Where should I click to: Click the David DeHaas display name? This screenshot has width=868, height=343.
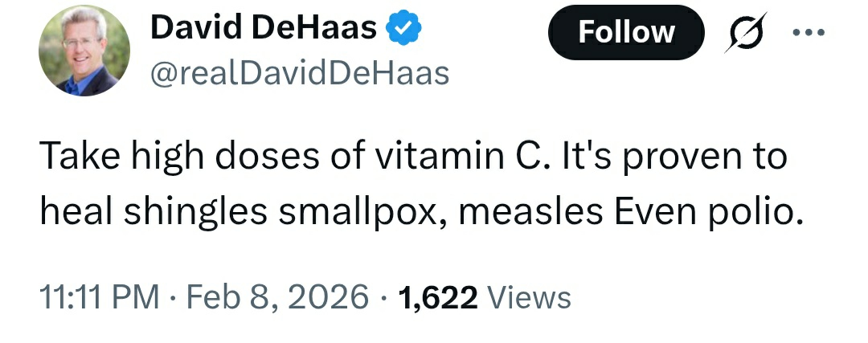(264, 30)
